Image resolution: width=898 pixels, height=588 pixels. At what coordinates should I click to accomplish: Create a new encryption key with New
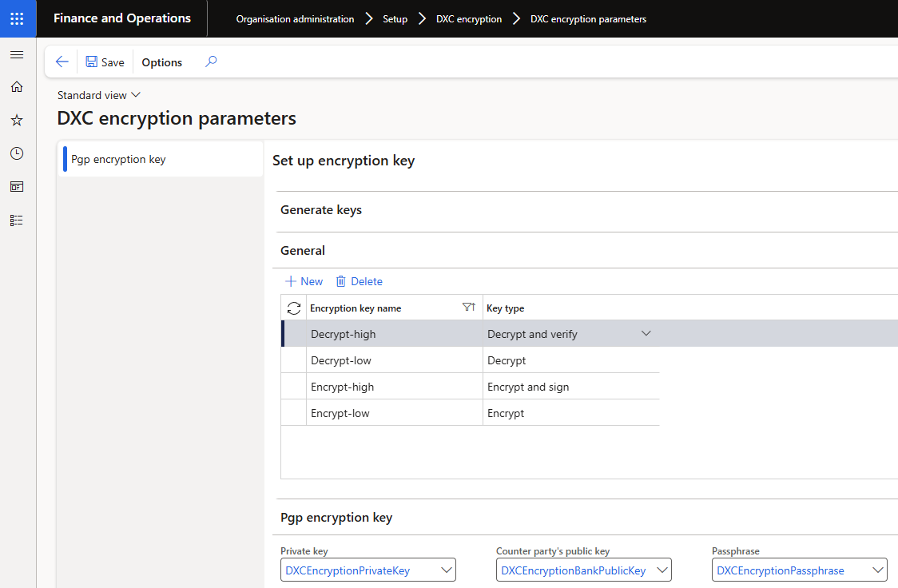pos(304,281)
